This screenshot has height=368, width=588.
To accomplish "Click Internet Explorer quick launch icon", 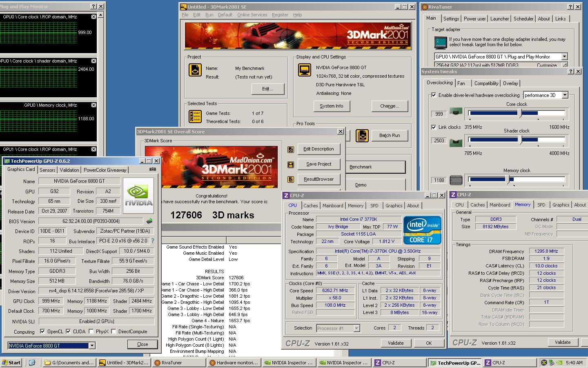I will (32, 362).
